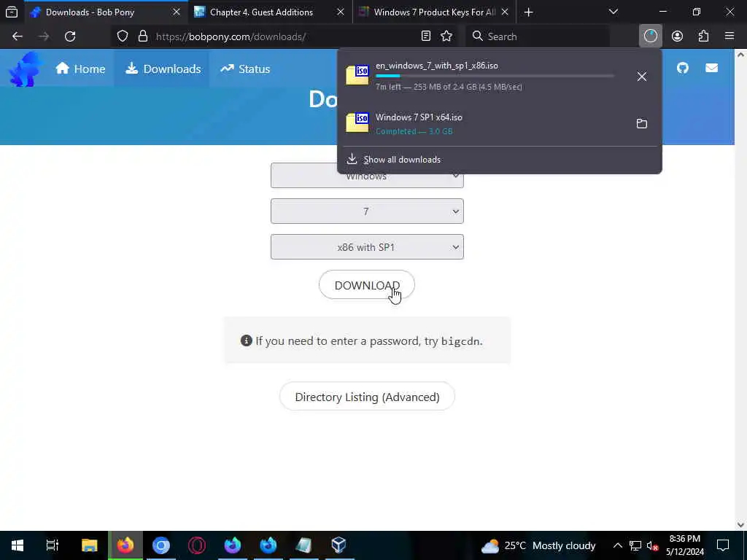Open Status in site navigation

245,69
